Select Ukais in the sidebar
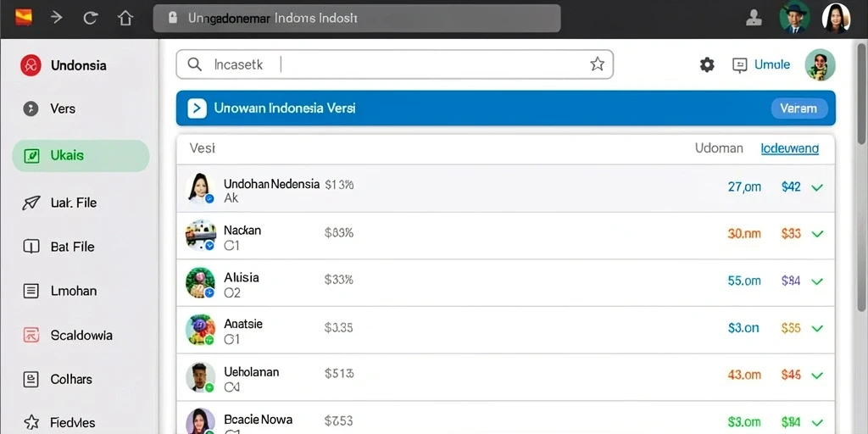Viewport: 868px width, 434px height. pyautogui.click(x=81, y=156)
